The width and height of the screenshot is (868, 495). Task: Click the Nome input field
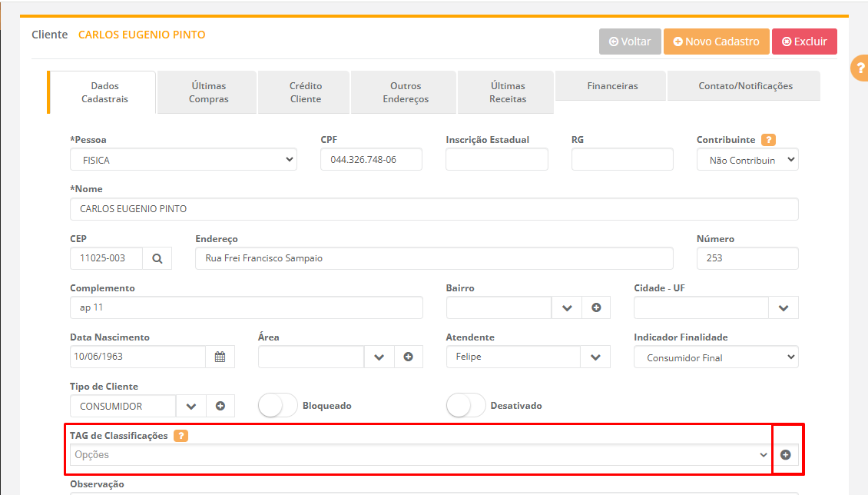click(434, 209)
